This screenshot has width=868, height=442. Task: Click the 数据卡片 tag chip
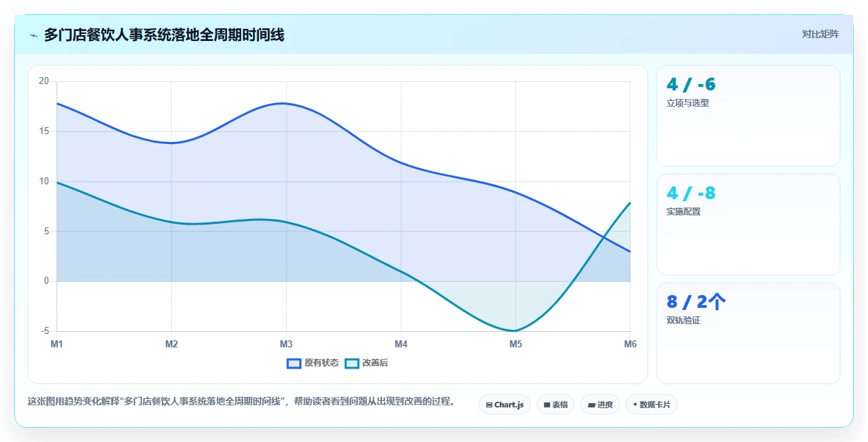[x=652, y=405]
